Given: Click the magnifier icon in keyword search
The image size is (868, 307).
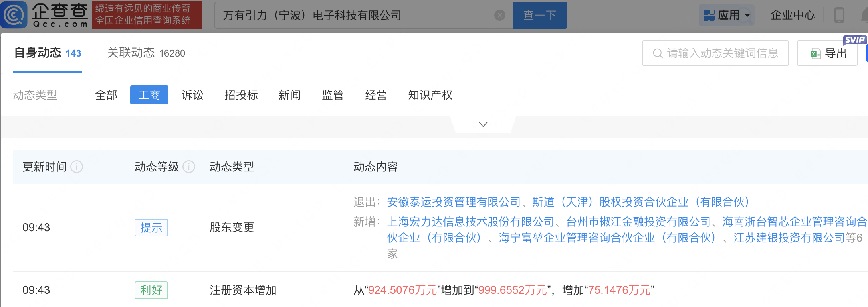Looking at the screenshot, I should pyautogui.click(x=658, y=53).
